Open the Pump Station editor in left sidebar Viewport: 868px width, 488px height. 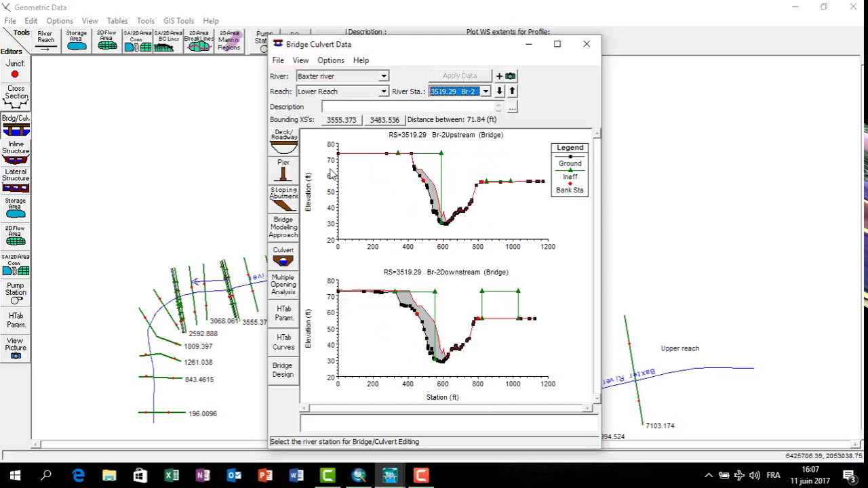point(15,293)
